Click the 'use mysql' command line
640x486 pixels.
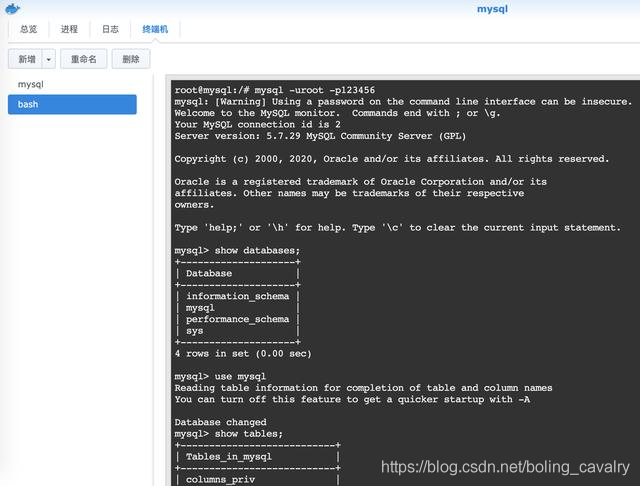coord(220,376)
